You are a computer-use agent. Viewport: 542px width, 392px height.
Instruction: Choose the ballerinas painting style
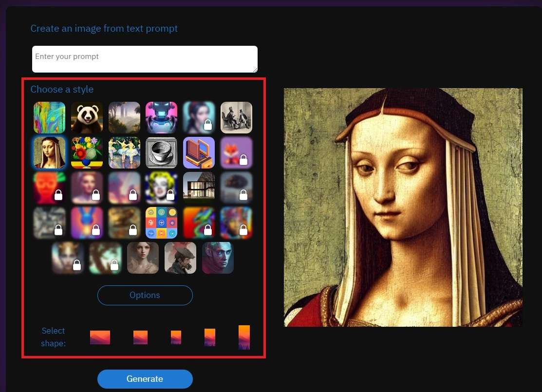coord(125,153)
